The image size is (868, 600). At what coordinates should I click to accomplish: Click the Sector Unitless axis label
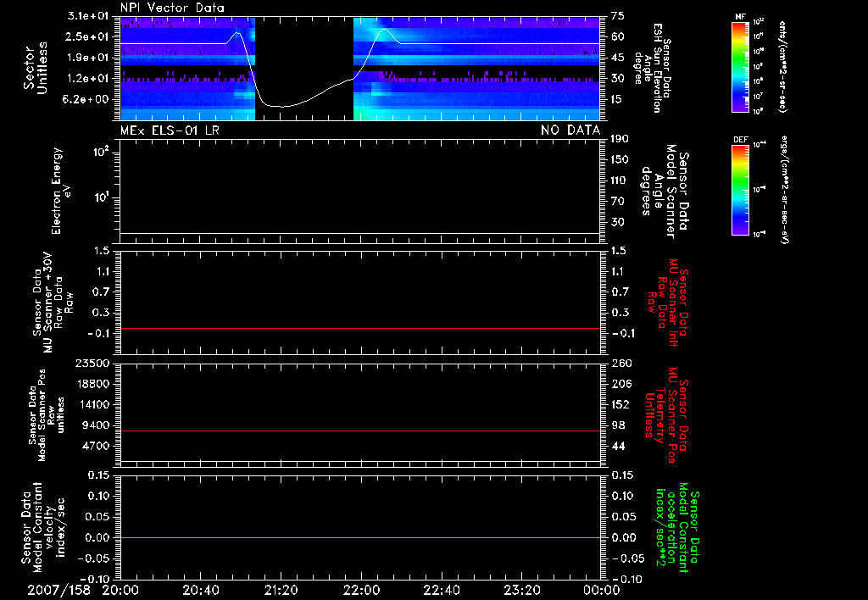tap(36, 69)
